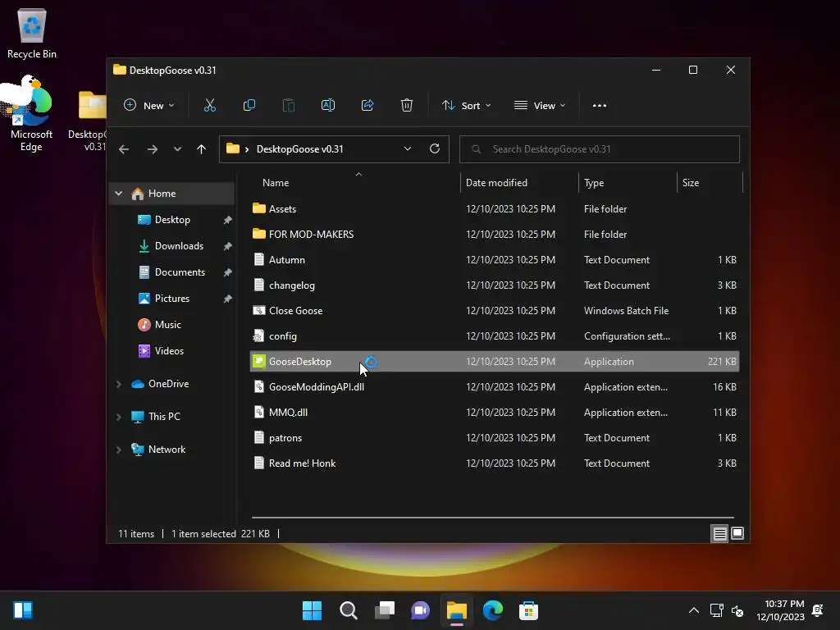Image resolution: width=840 pixels, height=630 pixels.
Task: Select Pictures in navigation pane
Action: pos(172,299)
